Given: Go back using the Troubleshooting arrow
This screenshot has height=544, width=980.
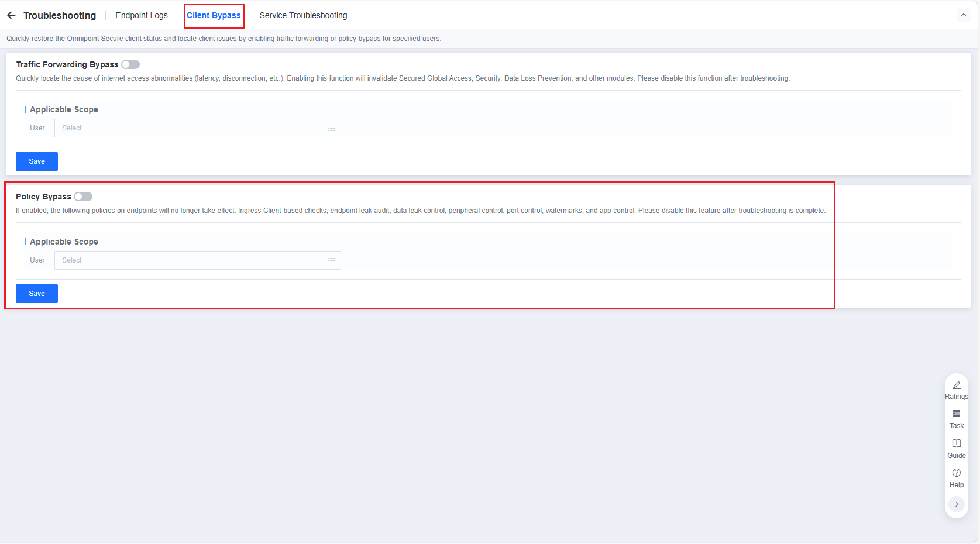Looking at the screenshot, I should pyautogui.click(x=11, y=15).
